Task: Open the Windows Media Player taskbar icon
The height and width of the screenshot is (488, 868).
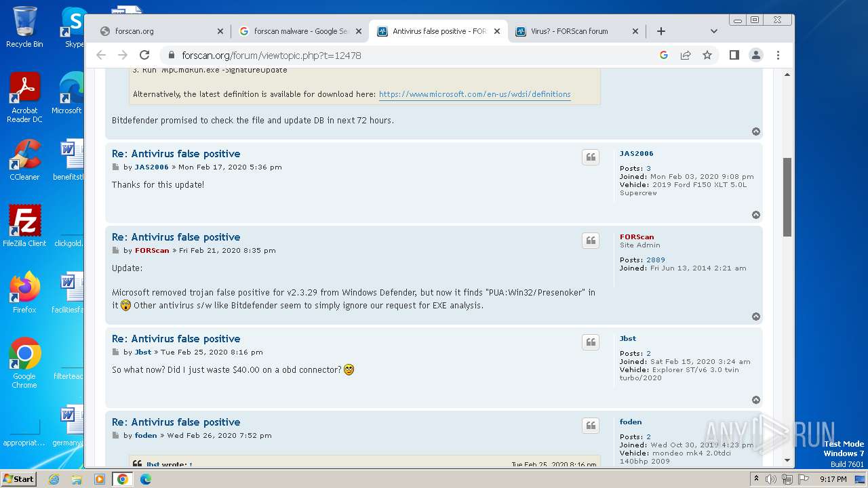Action: 100,479
